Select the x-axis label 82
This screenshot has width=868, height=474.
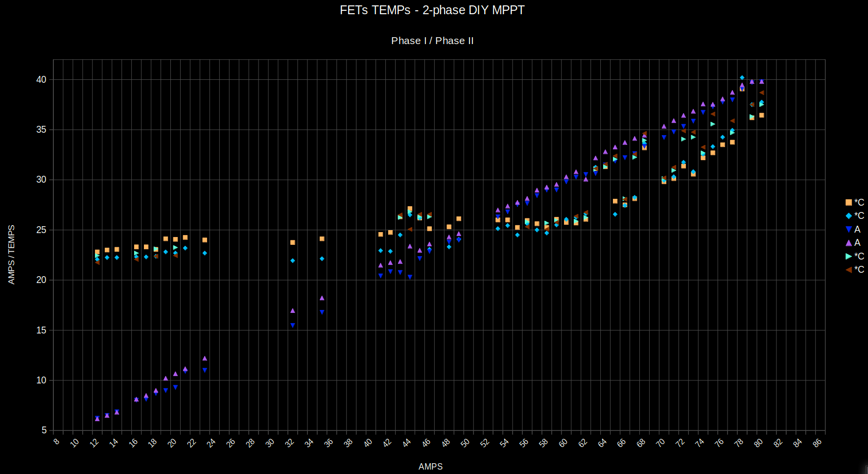778,443
